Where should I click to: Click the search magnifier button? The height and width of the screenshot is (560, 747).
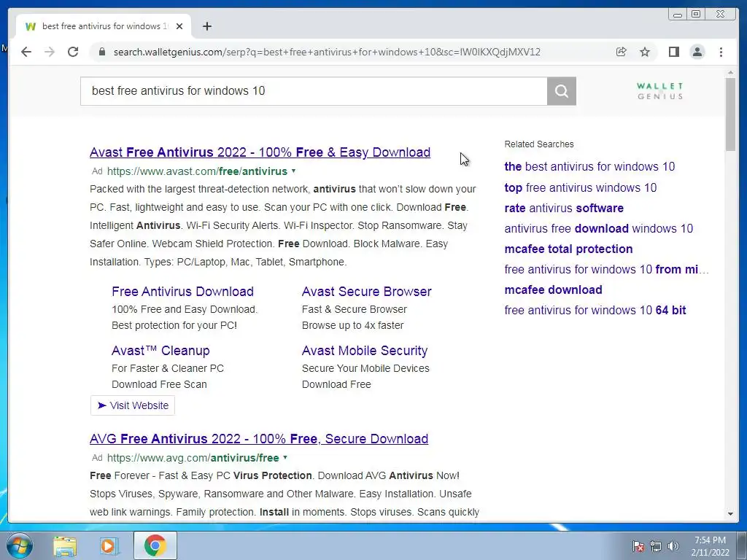tap(562, 91)
